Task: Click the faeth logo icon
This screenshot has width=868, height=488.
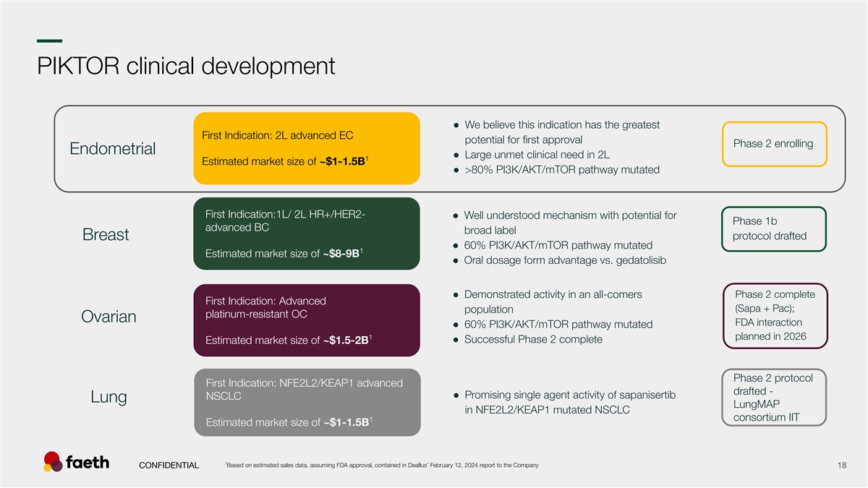Action: [x=53, y=461]
